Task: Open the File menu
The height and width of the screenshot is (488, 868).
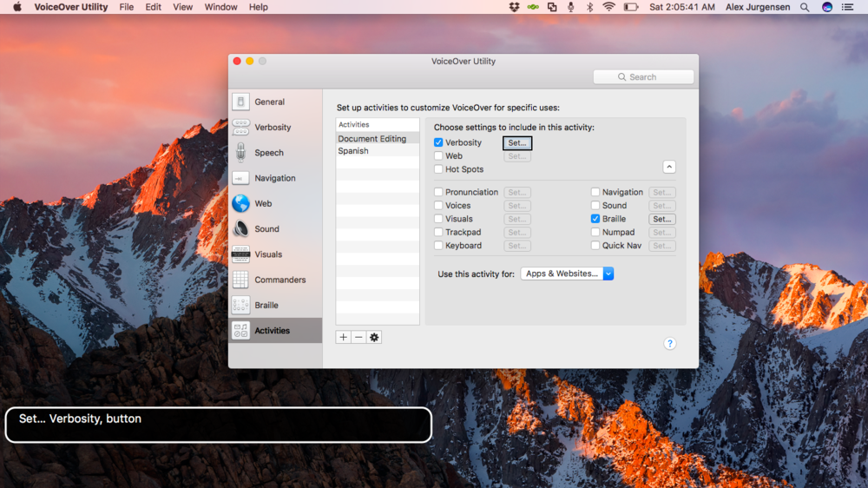Action: point(126,7)
